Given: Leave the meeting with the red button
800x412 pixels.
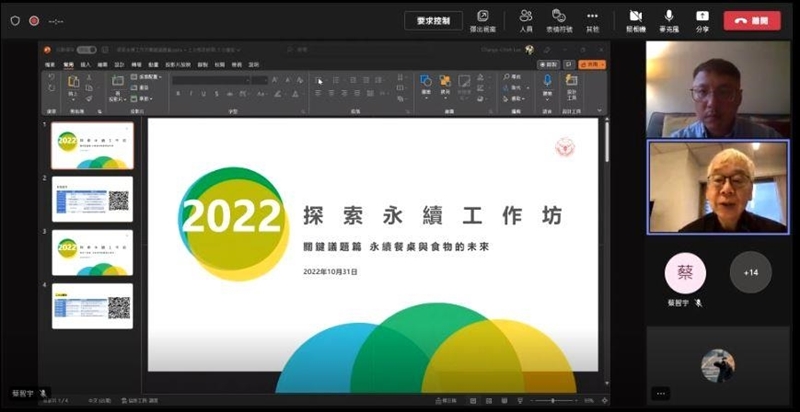Looking at the screenshot, I should pyautogui.click(x=752, y=20).
